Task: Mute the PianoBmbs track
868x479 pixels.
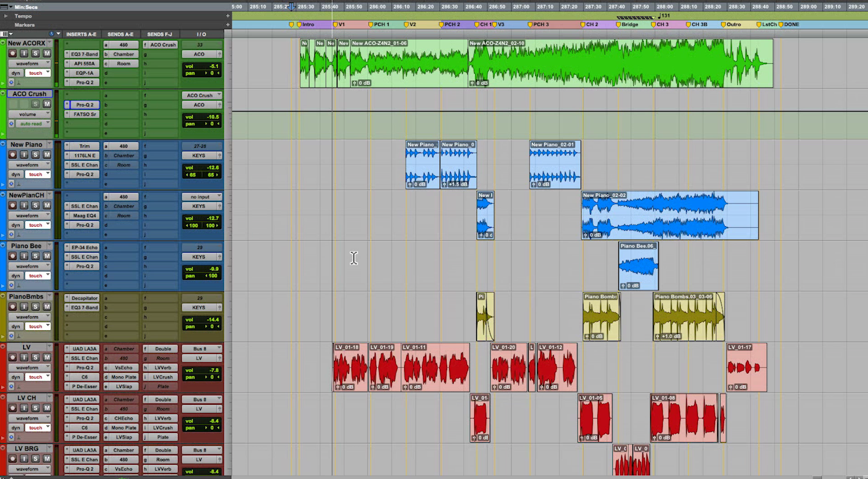Action: 47,307
